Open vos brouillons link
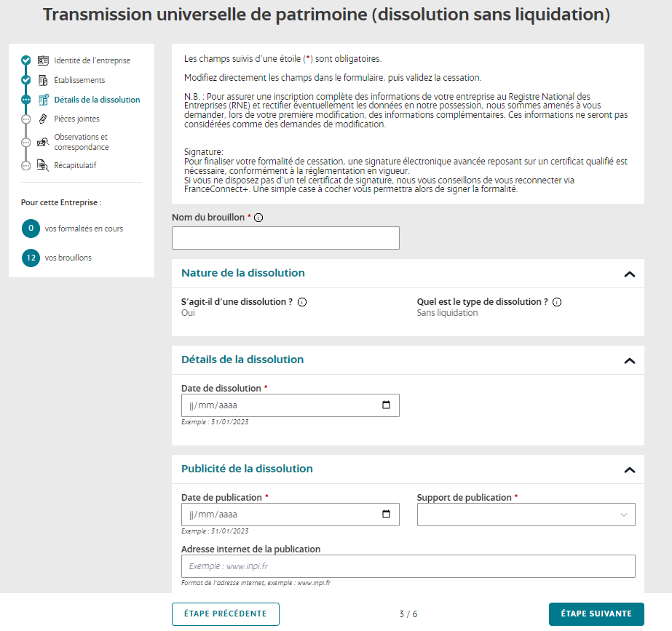The width and height of the screenshot is (672, 631). [x=68, y=258]
